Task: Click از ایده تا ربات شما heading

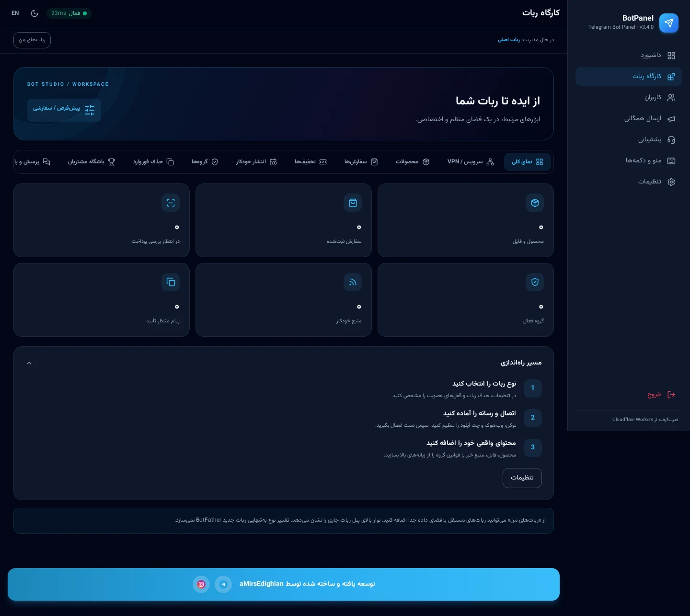Action: [x=498, y=101]
